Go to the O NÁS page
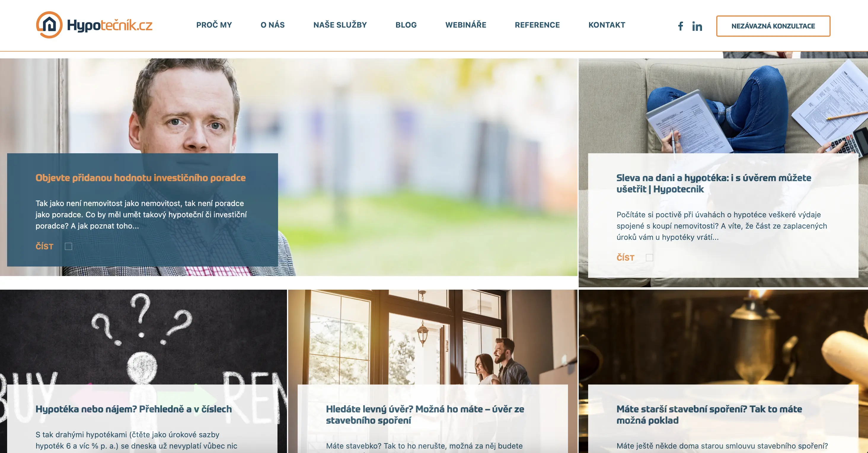Viewport: 868px width, 453px height. tap(273, 25)
